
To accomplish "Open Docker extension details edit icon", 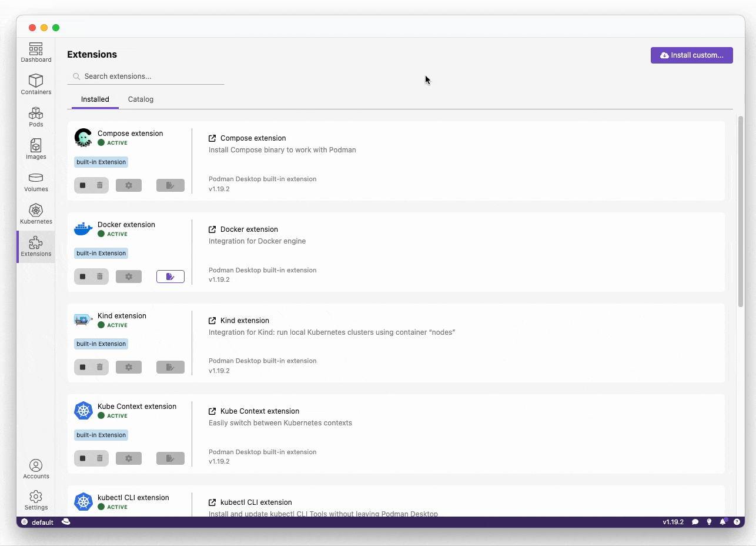I will (x=170, y=277).
